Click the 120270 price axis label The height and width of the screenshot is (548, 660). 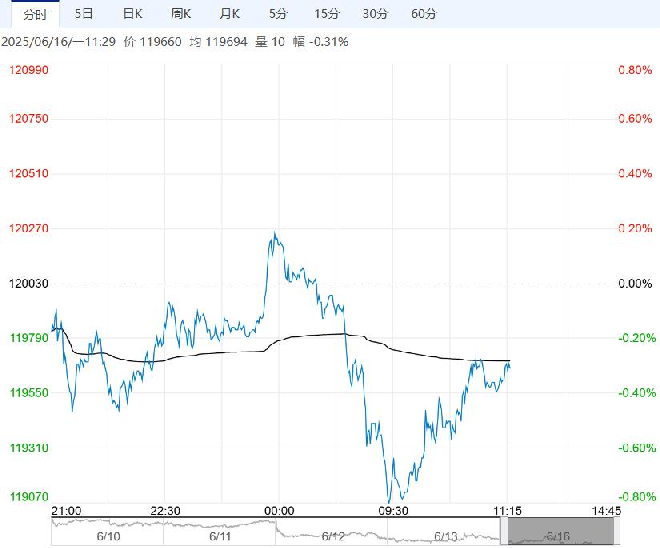29,229
